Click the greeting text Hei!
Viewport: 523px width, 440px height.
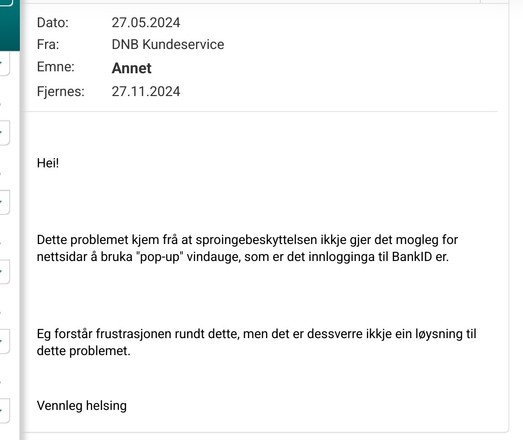[x=48, y=163]
